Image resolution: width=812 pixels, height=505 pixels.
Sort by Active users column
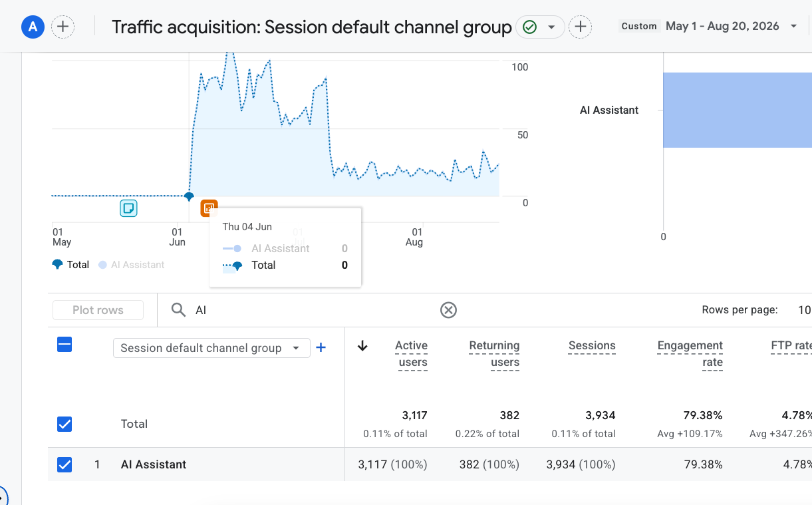pyautogui.click(x=412, y=354)
